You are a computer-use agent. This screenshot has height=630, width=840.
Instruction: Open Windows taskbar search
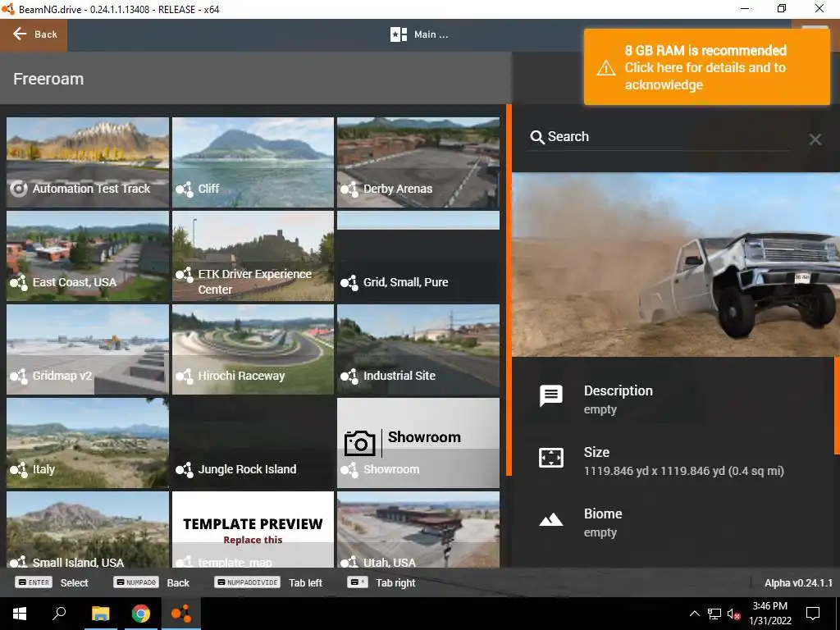pyautogui.click(x=59, y=614)
